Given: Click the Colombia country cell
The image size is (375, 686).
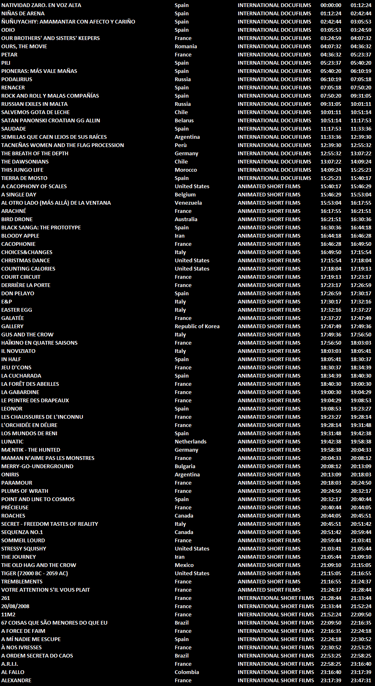Looking at the screenshot, I should tap(187, 672).
